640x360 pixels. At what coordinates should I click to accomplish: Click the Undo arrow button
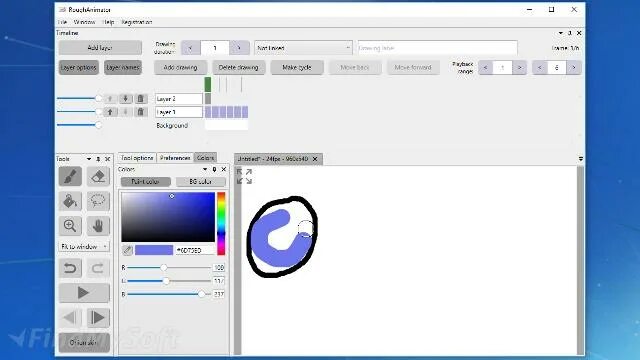pyautogui.click(x=70, y=268)
